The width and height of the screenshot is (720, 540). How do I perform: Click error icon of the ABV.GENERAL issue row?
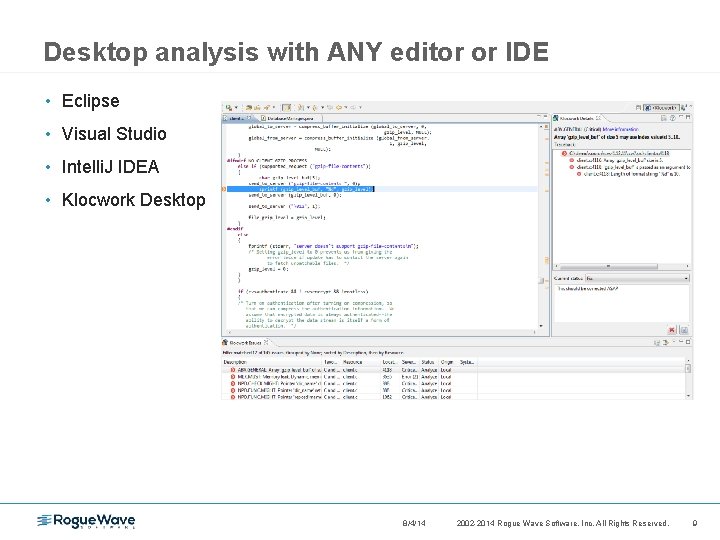pos(233,370)
